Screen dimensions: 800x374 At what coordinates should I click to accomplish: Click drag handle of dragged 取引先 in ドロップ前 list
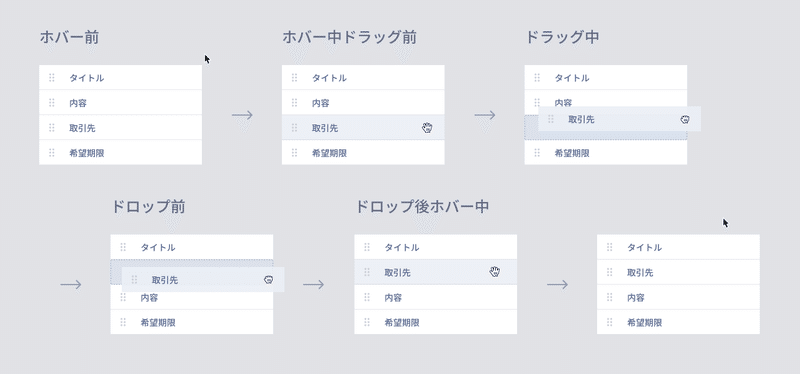pos(135,280)
